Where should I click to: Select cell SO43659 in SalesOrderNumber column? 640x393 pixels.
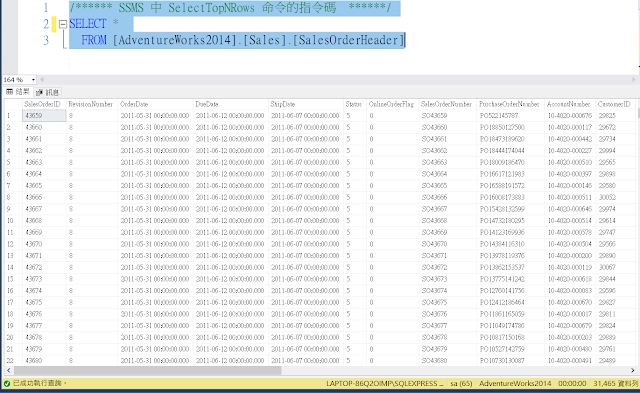pos(447,116)
